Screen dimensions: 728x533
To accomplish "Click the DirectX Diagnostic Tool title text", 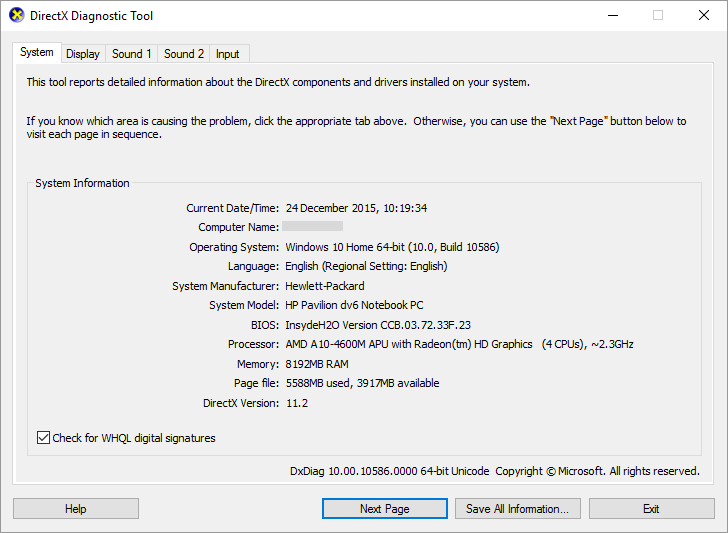I will (91, 16).
